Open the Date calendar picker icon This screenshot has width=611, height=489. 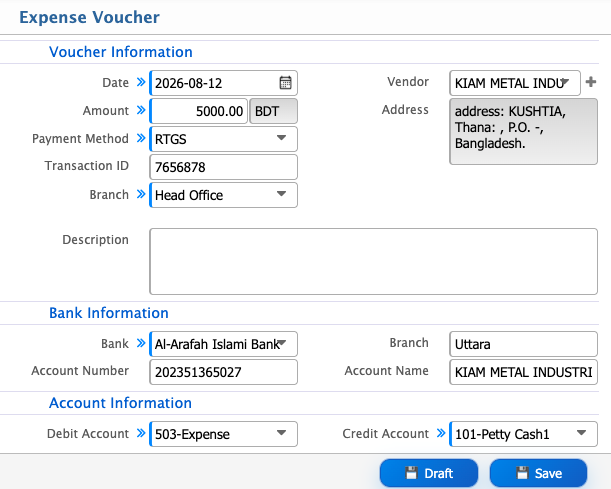click(285, 83)
